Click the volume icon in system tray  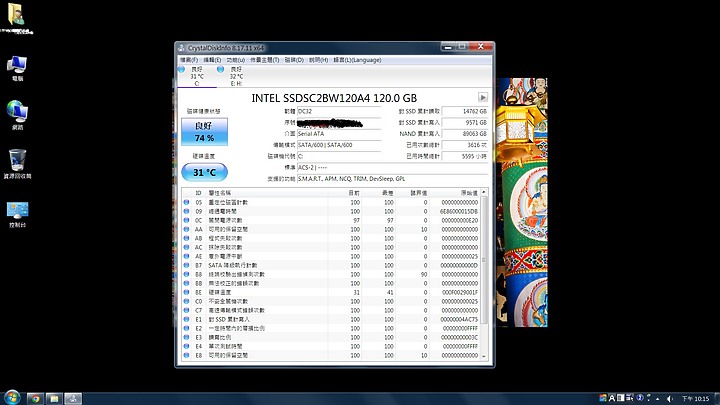click(x=670, y=399)
